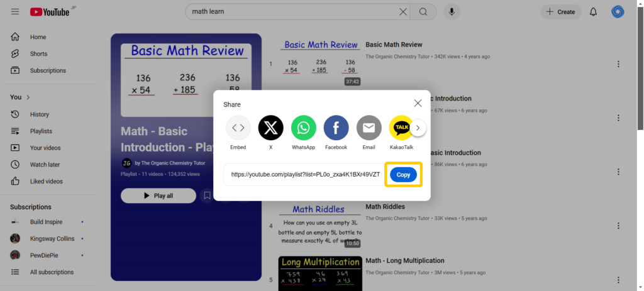The height and width of the screenshot is (291, 644).
Task: Open the hamburger guide menu
Action: [x=15, y=12]
